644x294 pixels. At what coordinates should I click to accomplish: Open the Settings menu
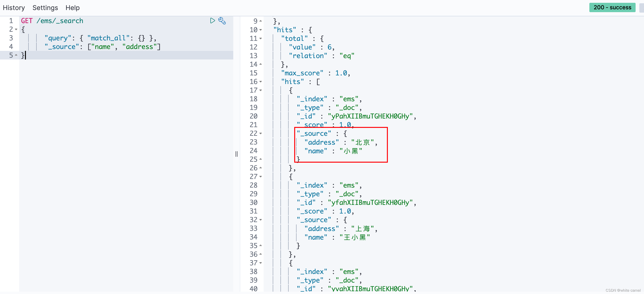[45, 8]
